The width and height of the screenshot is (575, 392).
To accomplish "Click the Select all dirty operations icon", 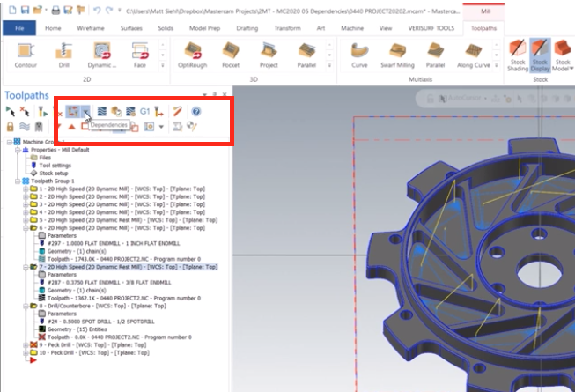I will (x=25, y=112).
